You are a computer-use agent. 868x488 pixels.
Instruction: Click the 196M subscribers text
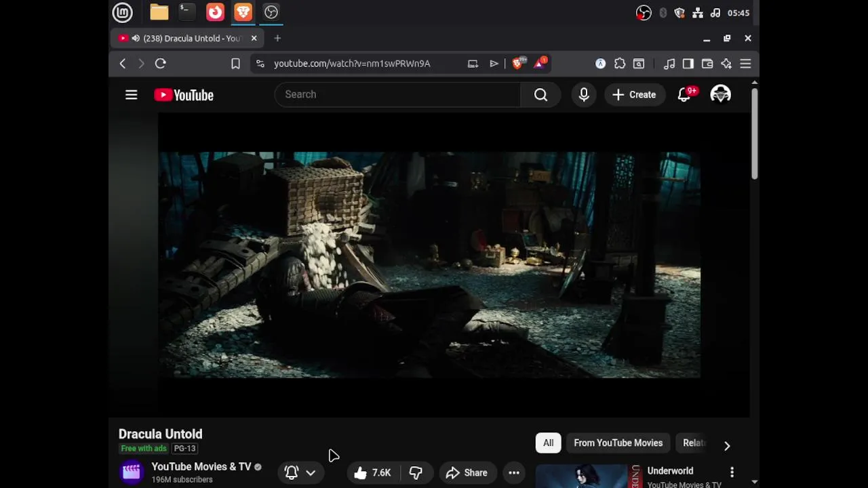[x=182, y=480]
